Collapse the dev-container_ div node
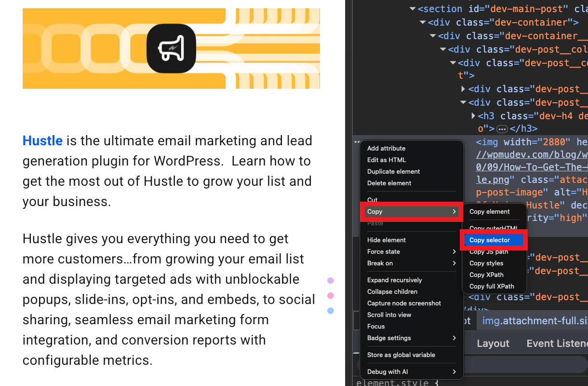This screenshot has height=386, width=588. click(x=433, y=36)
